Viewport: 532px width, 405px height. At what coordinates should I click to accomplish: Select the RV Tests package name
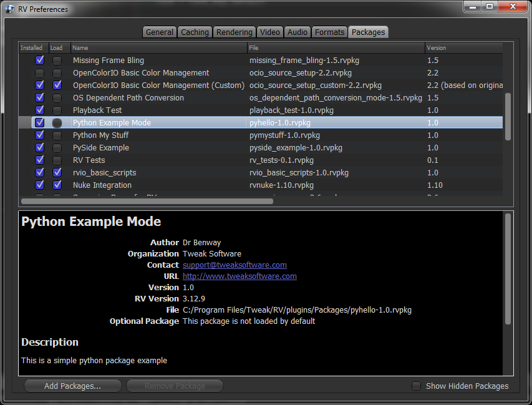[89, 160]
